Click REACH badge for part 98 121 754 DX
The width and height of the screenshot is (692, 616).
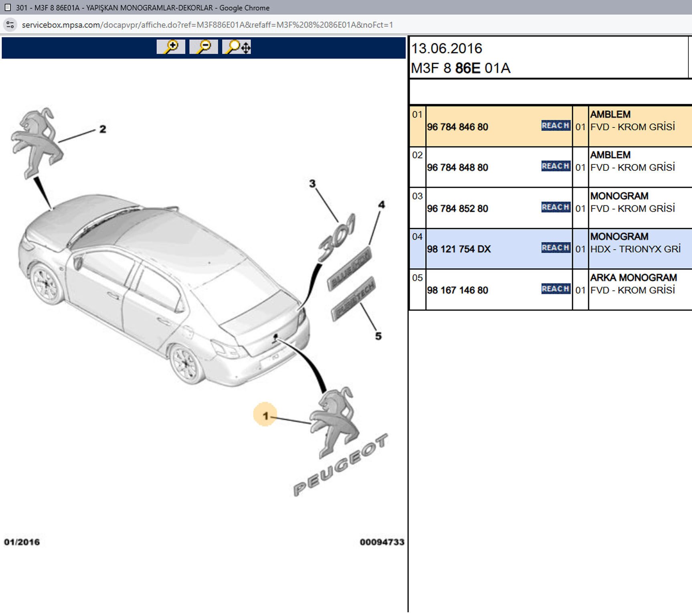555,248
